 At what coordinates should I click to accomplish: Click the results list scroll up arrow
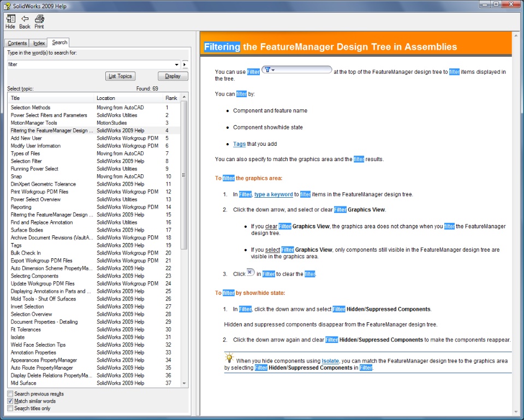pyautogui.click(x=184, y=97)
